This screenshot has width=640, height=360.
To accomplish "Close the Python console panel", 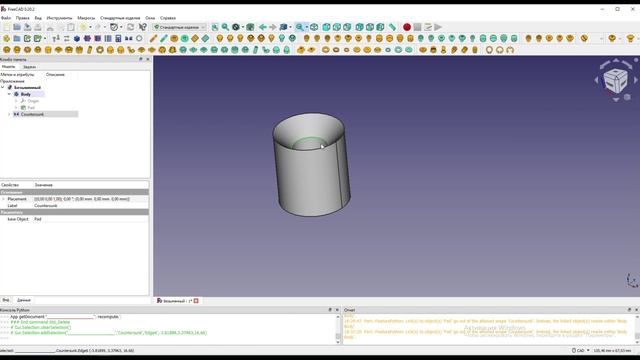I will (x=337, y=310).
